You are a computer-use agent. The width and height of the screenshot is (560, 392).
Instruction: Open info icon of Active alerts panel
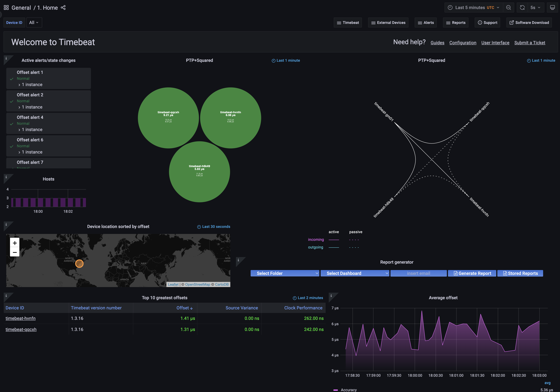point(6,58)
